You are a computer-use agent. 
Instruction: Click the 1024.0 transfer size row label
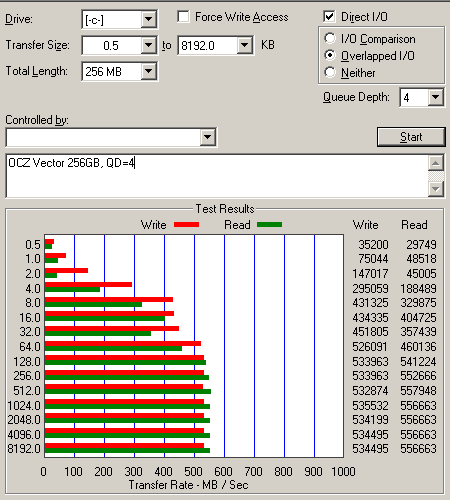[24, 405]
